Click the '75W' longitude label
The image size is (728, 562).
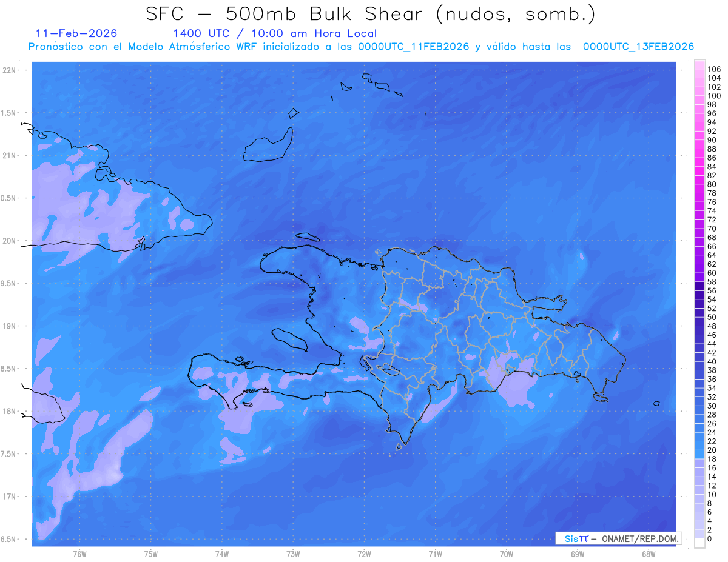[x=150, y=554]
